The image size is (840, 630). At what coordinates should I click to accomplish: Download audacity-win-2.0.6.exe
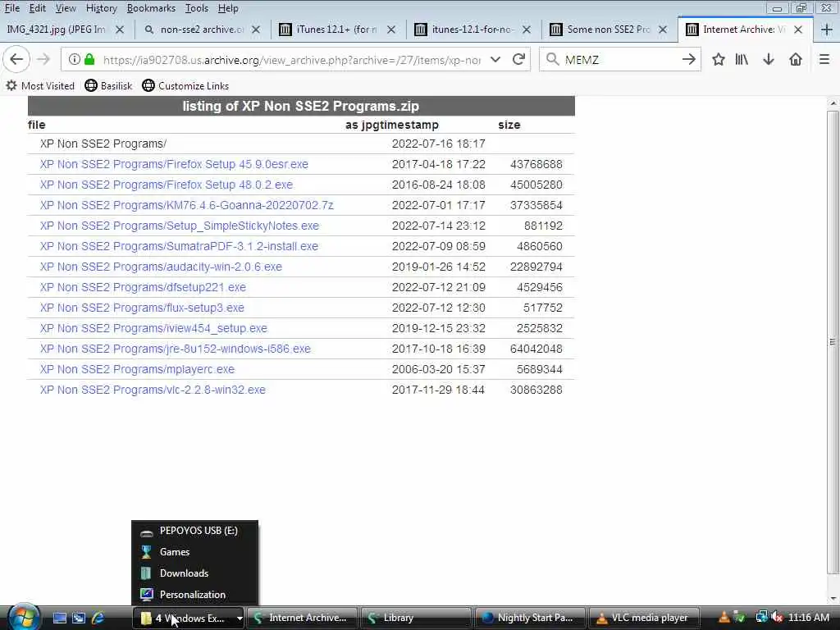coord(161,267)
